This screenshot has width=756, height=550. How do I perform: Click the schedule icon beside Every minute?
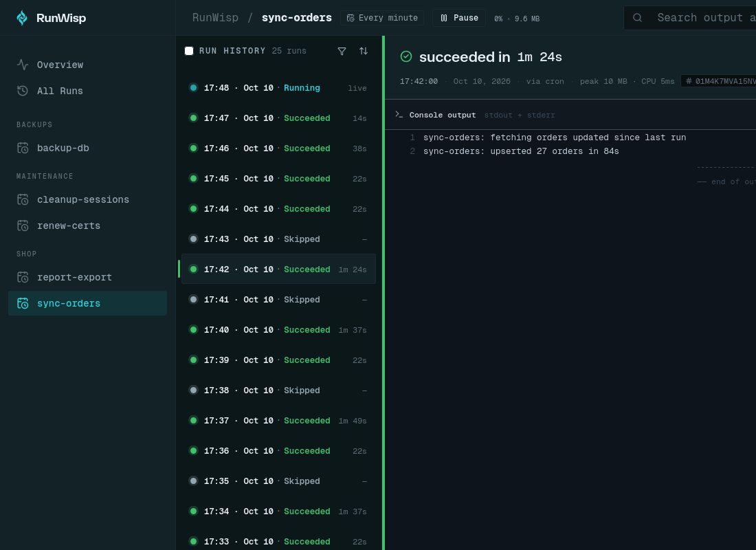coord(351,18)
